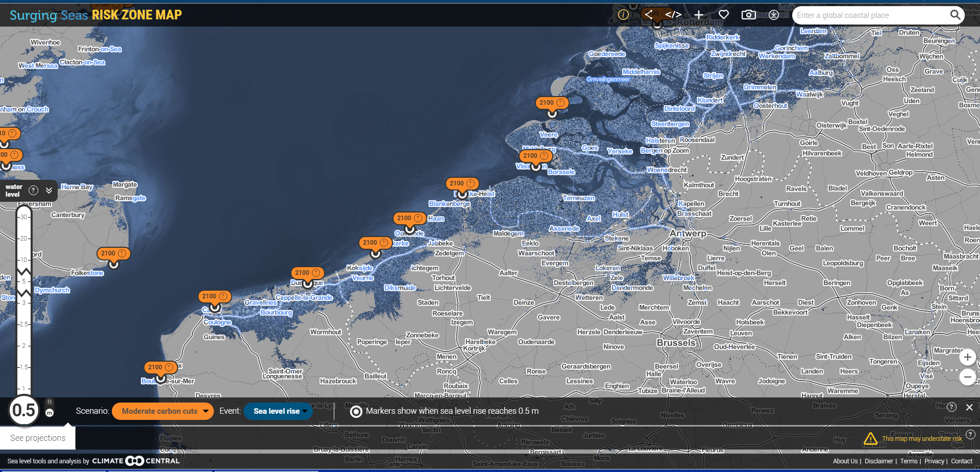
Task: Take a map snapshot with camera icon
Action: tap(748, 15)
